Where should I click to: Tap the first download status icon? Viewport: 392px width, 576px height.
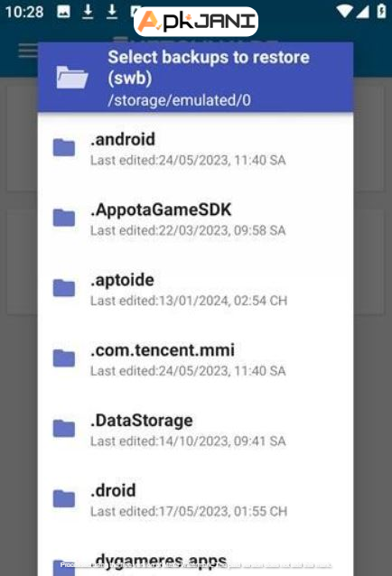[88, 12]
